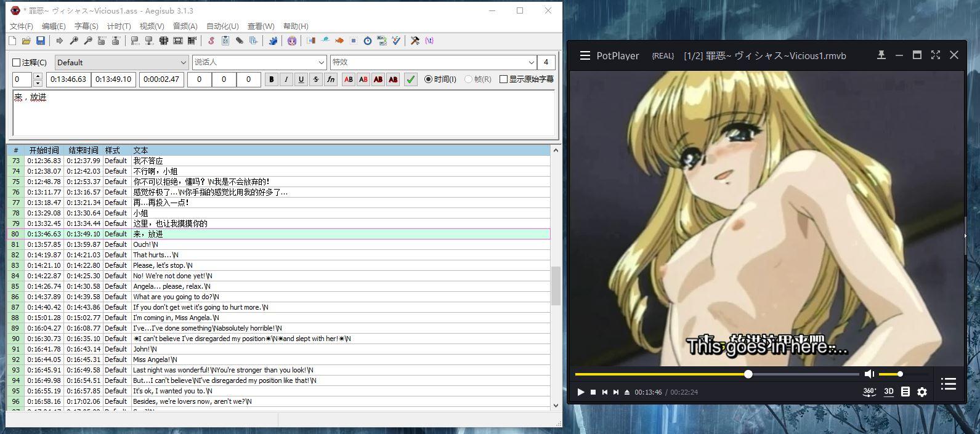Apply strikeout with S button
This screenshot has width=980, height=434.
point(316,79)
